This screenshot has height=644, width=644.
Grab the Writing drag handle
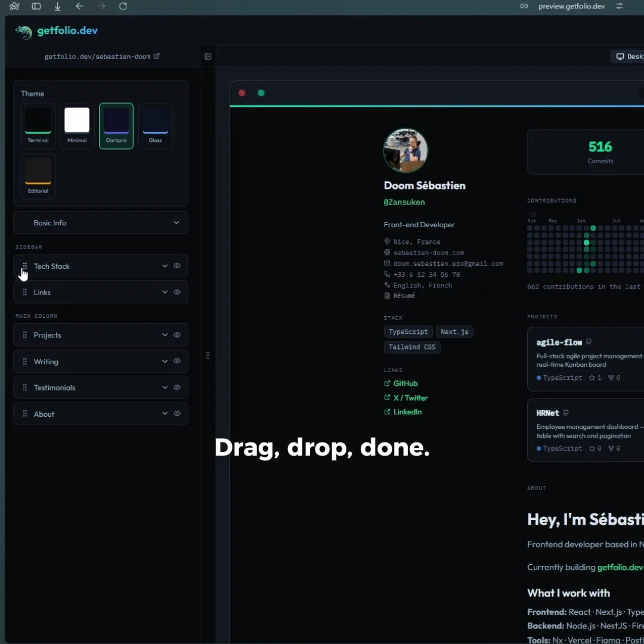[x=24, y=361]
